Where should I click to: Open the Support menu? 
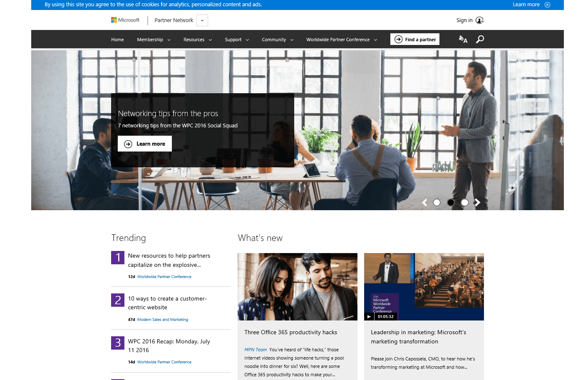click(233, 40)
